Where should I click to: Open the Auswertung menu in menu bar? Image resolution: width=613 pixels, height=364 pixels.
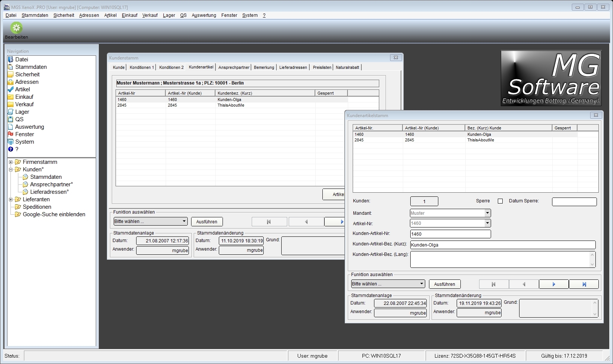point(204,15)
